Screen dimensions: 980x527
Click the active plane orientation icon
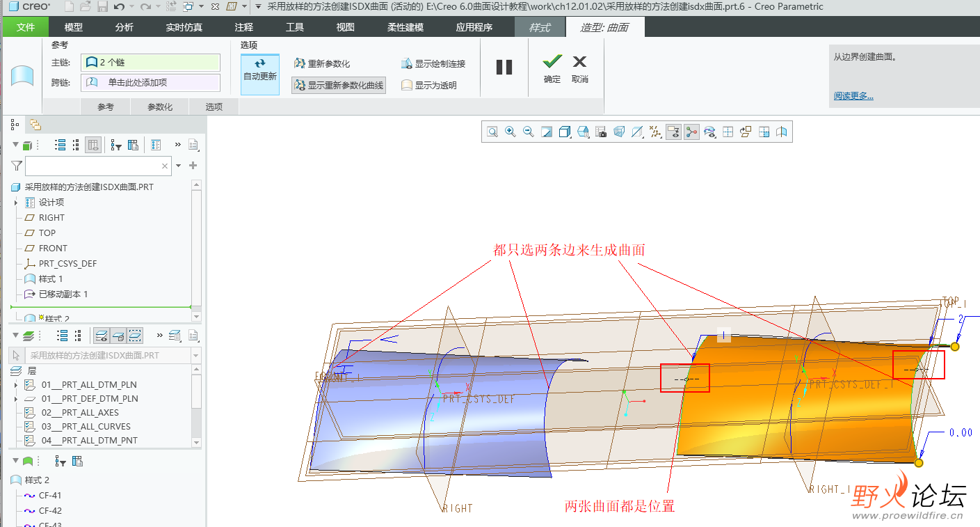746,132
